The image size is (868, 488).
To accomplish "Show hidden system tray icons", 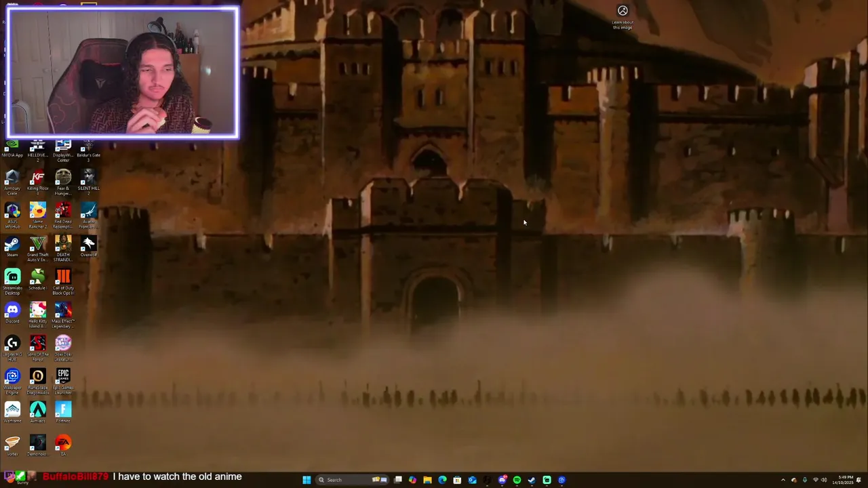I will click(x=783, y=480).
